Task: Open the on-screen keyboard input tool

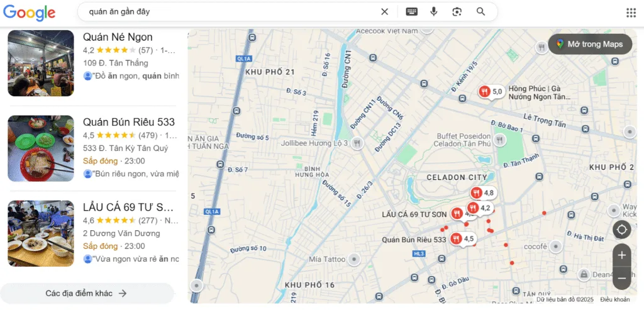Action: coord(411,12)
